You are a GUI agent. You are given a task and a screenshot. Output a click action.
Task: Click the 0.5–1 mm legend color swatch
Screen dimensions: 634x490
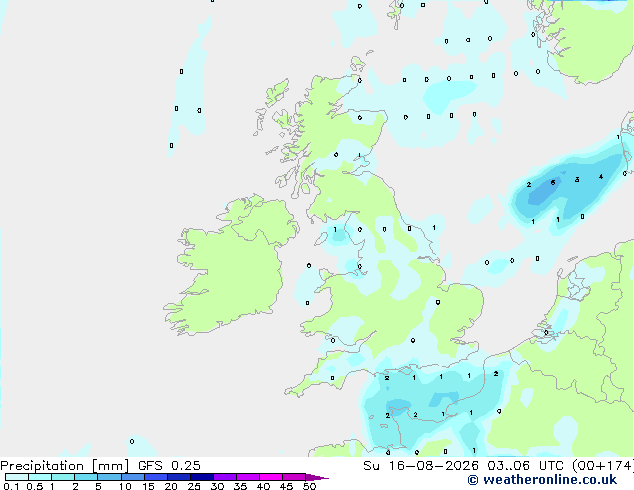40,477
